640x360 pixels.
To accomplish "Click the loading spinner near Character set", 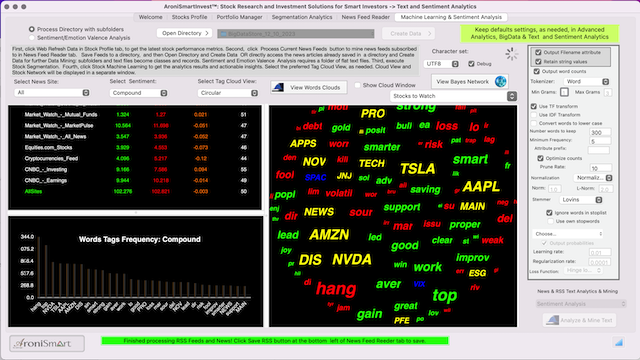I will 511,54.
